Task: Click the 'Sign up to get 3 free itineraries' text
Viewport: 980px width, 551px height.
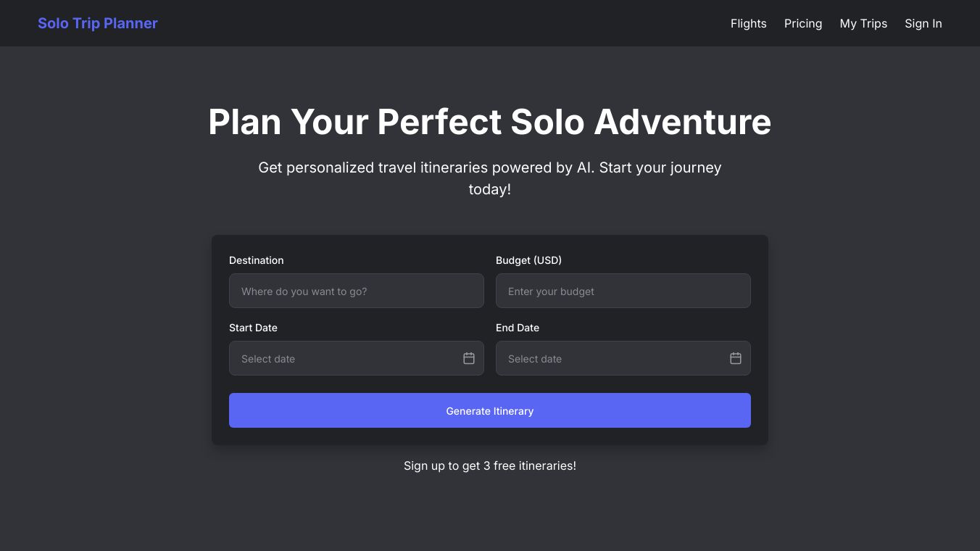Action: pos(489,465)
